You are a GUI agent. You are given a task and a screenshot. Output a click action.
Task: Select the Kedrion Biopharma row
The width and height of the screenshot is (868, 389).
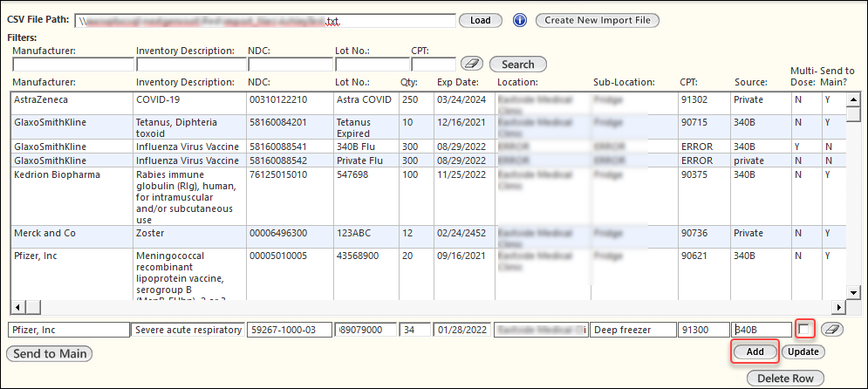click(x=429, y=197)
